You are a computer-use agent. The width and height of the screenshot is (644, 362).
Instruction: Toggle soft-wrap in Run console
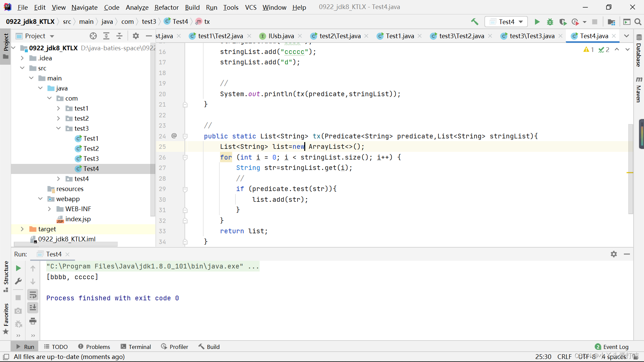point(33,295)
